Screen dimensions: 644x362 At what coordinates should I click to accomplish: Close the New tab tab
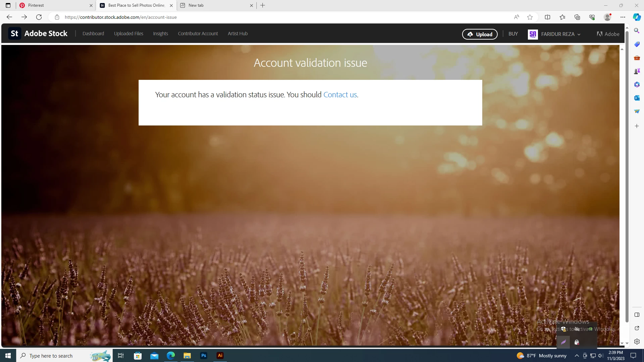(x=251, y=5)
